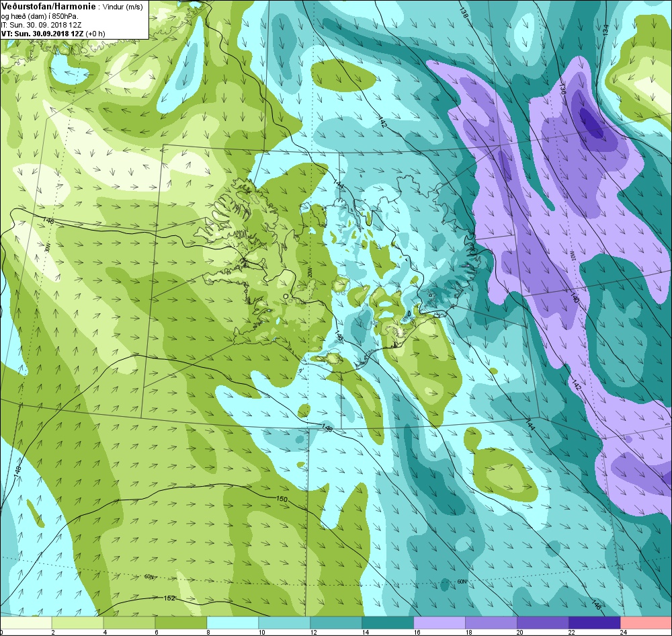The height and width of the screenshot is (636, 672).
Task: Choose the dark indigo 22–24 m/s legend swatch
Action: [595, 623]
